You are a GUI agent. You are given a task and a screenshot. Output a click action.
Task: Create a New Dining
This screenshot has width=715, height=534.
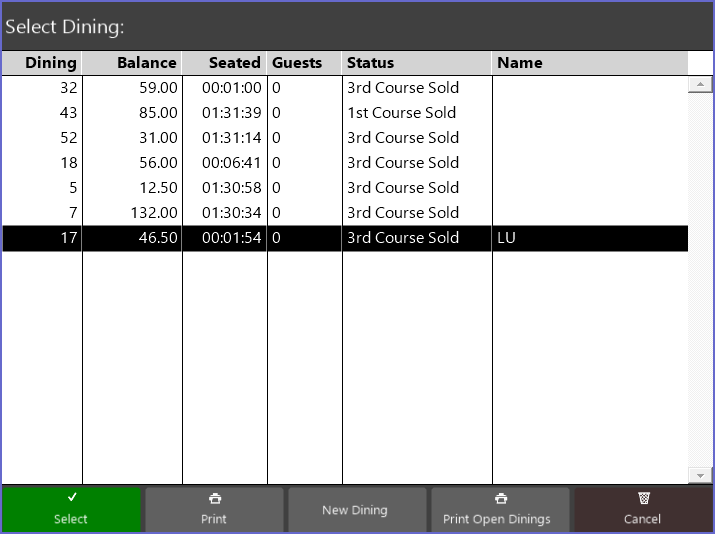(x=355, y=510)
